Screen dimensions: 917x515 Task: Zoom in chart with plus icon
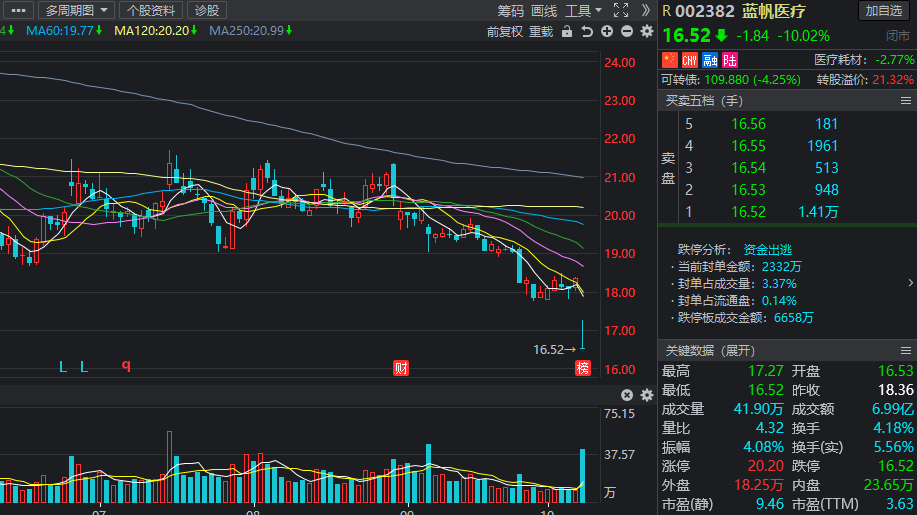[607, 32]
